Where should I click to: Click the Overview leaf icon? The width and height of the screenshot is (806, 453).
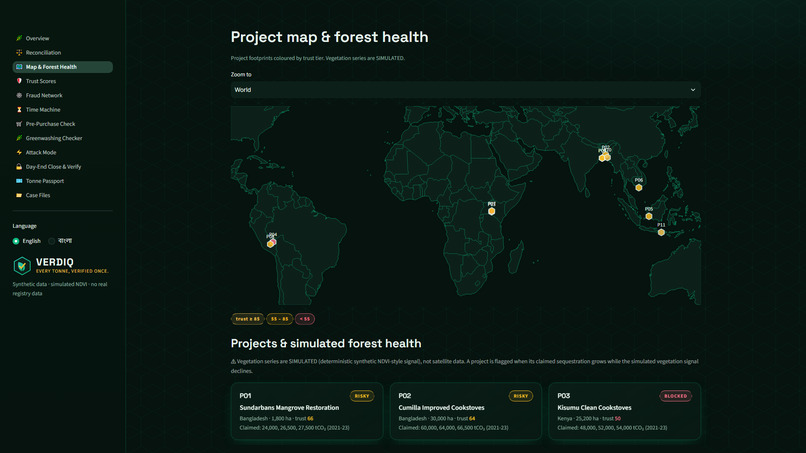tap(19, 38)
